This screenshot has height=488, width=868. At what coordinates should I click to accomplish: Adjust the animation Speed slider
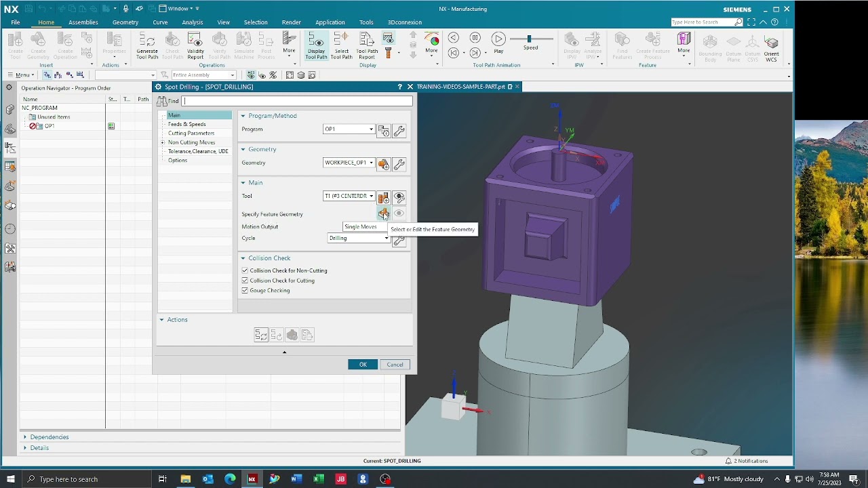click(530, 39)
